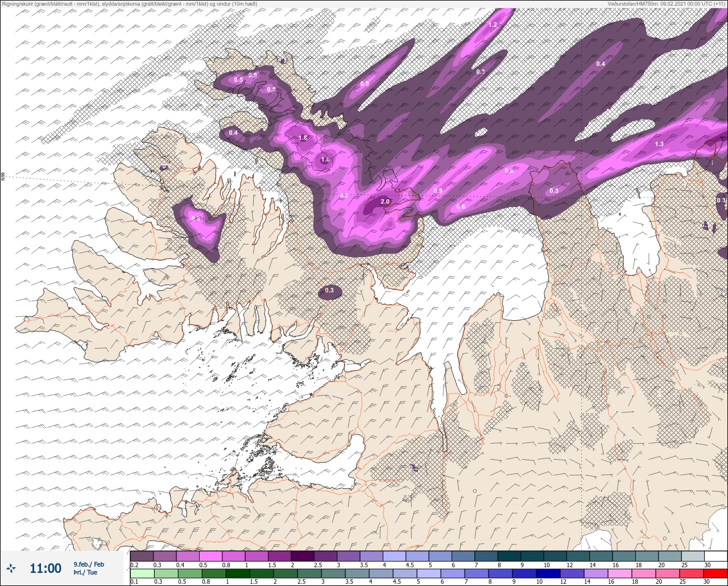Click the 2.0 precipitation maximum label

(x=385, y=202)
